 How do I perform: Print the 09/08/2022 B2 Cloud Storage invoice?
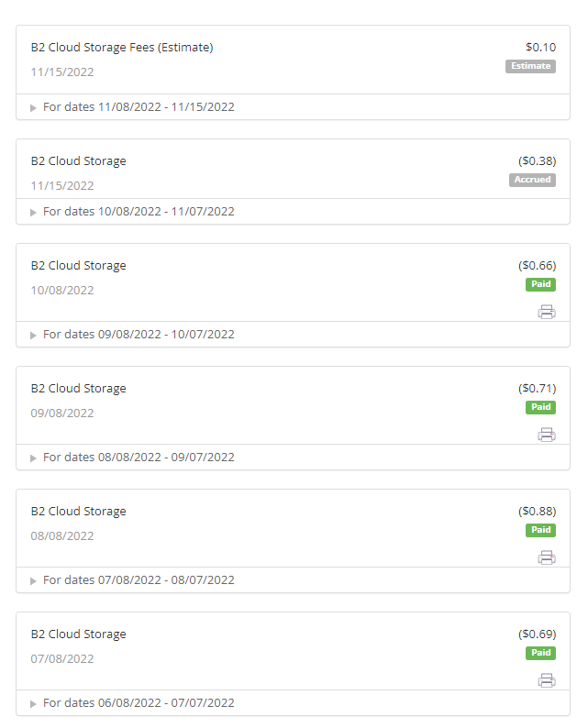point(547,435)
